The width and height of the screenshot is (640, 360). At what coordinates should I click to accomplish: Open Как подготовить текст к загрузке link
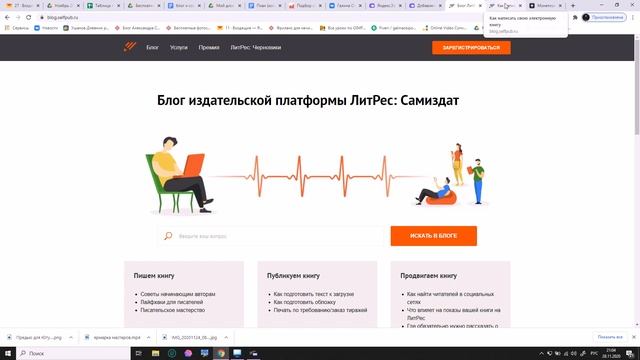tap(313, 294)
